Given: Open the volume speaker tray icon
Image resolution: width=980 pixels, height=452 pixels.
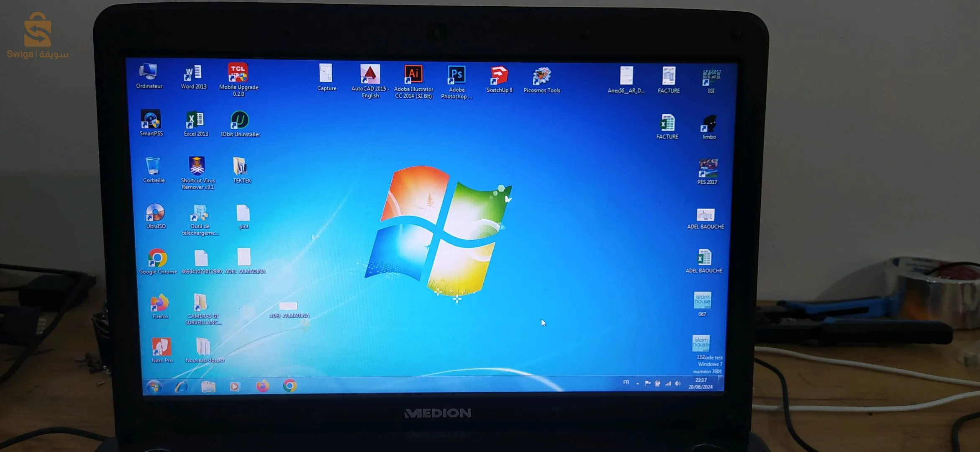Looking at the screenshot, I should pos(678,383).
